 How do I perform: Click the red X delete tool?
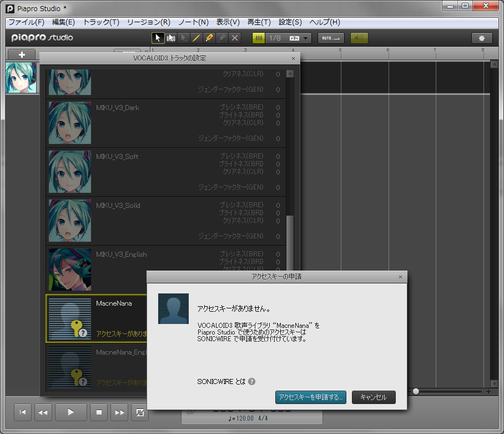[235, 38]
